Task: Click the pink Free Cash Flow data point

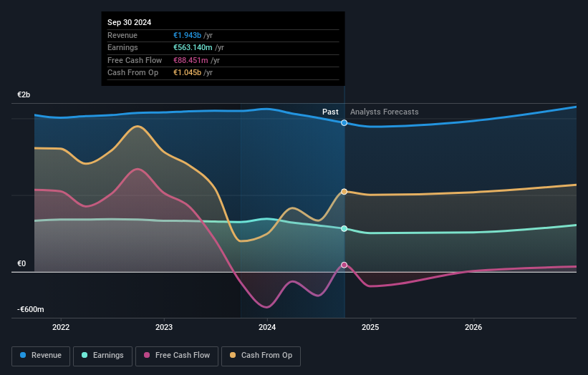Action: [x=344, y=265]
